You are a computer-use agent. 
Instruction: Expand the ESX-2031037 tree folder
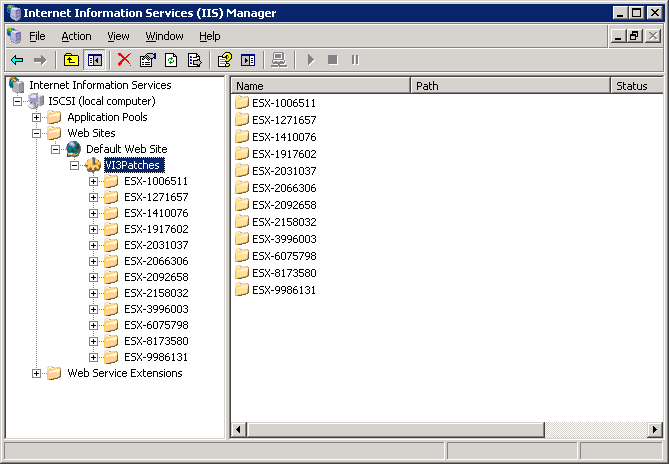click(x=93, y=245)
